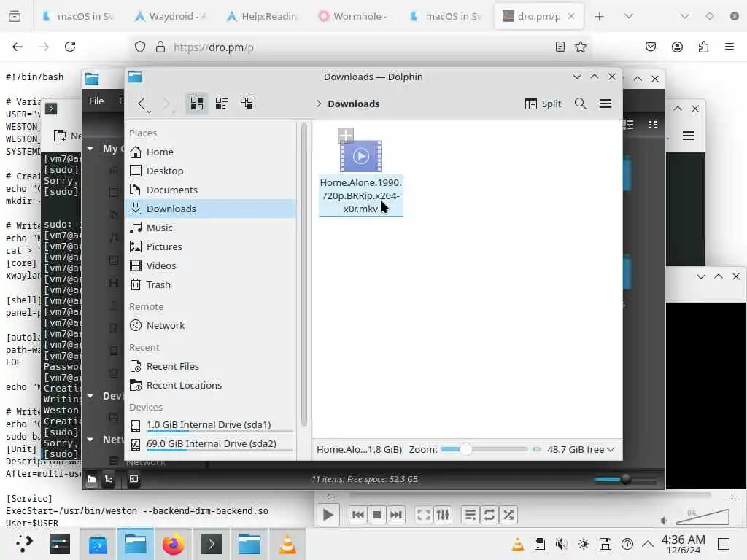The height and width of the screenshot is (560, 747).
Task: Adjust the VLC volume slider
Action: (703, 517)
